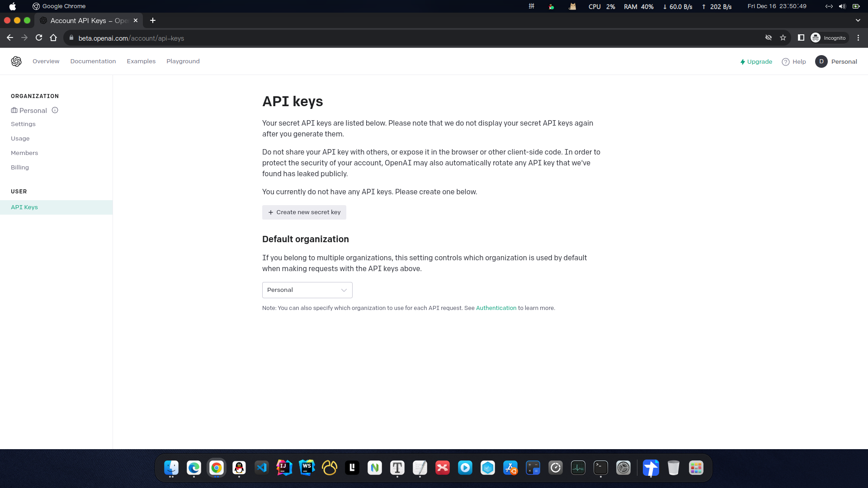Expand the Chrome tab search chevron
This screenshot has height=488, width=868.
click(858, 20)
